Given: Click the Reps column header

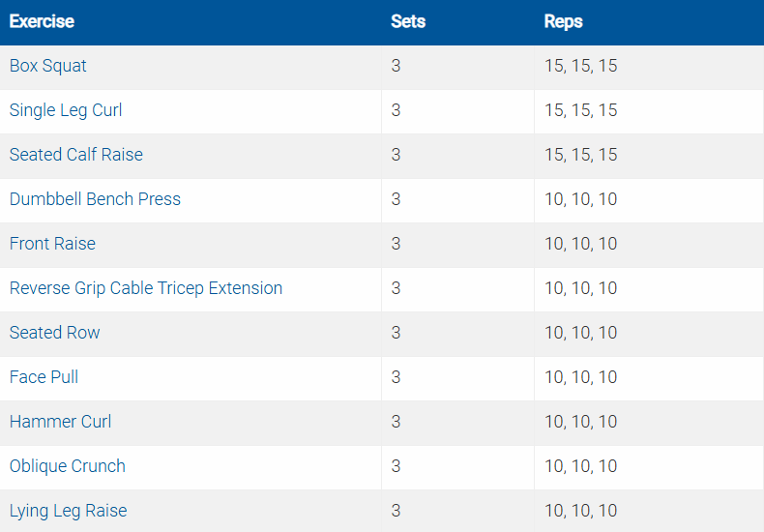Looking at the screenshot, I should coord(564,21).
